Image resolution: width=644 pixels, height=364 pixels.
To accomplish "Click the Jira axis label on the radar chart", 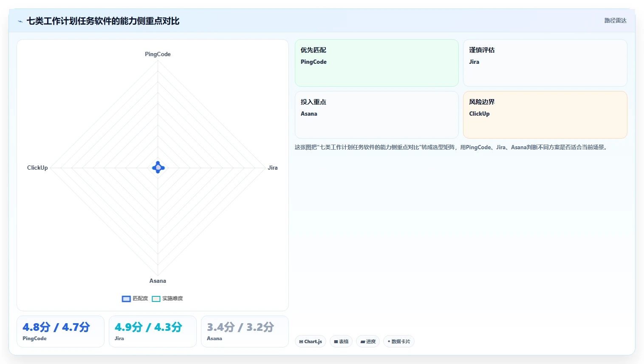I will pos(273,168).
